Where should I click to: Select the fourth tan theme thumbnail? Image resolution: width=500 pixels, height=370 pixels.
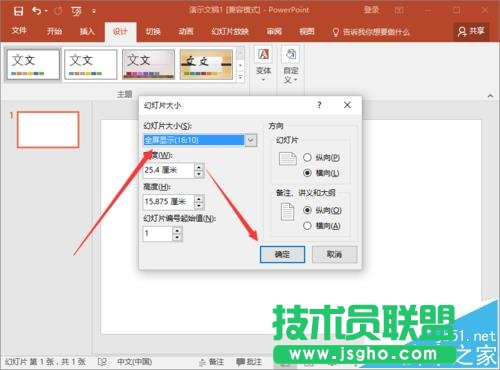point(206,64)
